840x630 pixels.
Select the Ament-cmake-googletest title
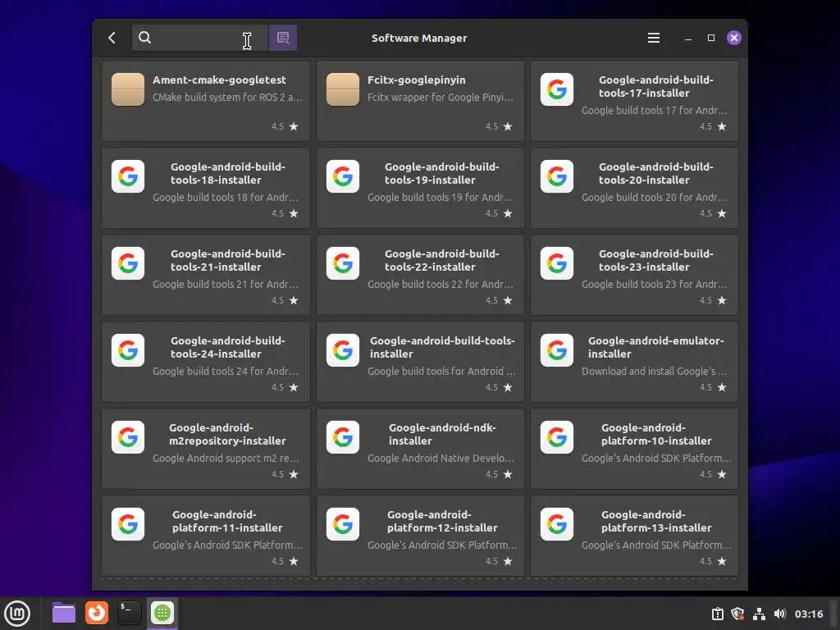coord(219,80)
